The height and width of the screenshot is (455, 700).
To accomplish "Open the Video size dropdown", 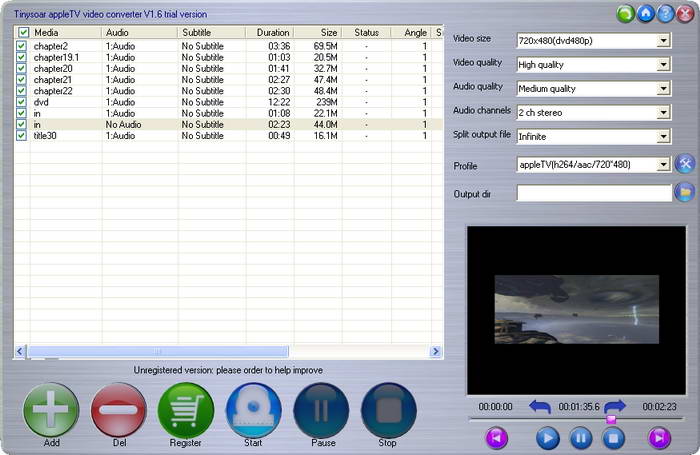I will click(x=663, y=41).
